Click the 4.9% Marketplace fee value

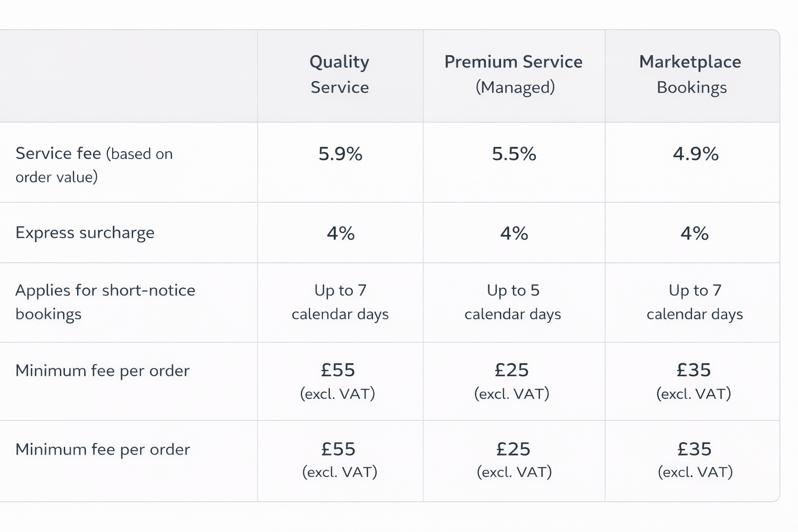[x=696, y=154]
